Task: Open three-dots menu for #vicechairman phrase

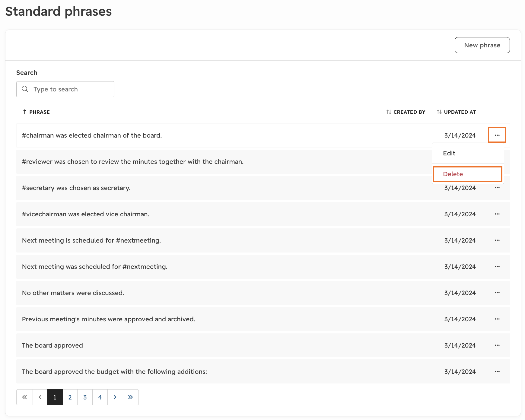Action: [x=497, y=214]
